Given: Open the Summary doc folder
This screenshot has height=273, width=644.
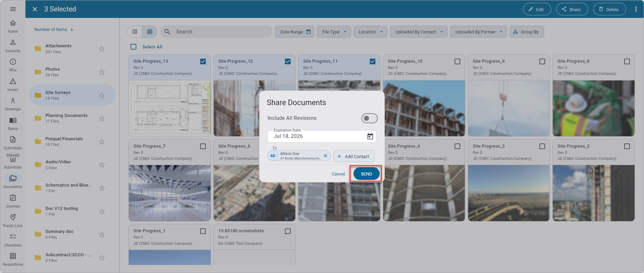Looking at the screenshot, I should pos(72,234).
